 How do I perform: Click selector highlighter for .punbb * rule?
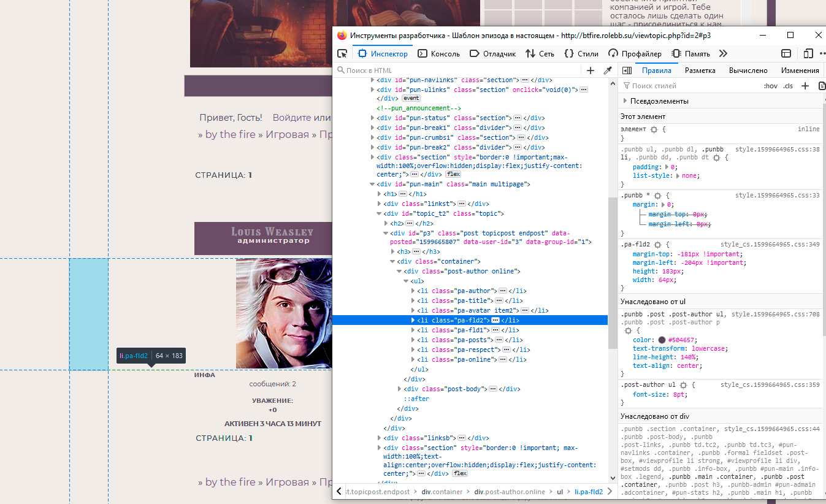pos(657,196)
